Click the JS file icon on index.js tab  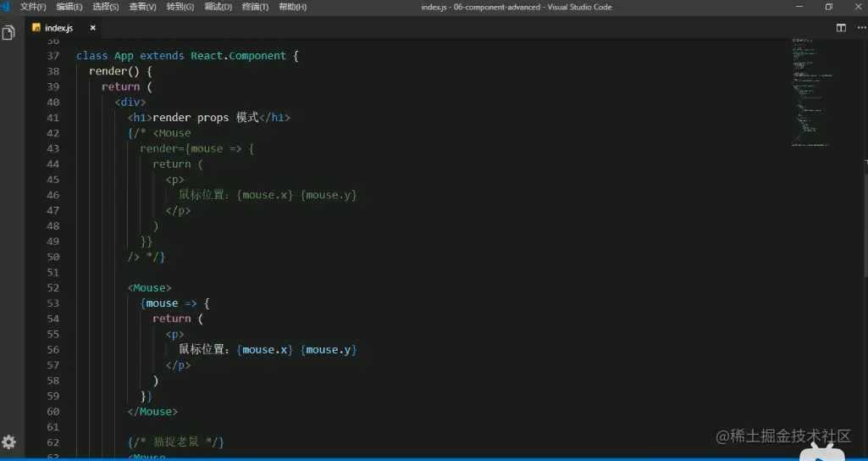click(x=36, y=28)
